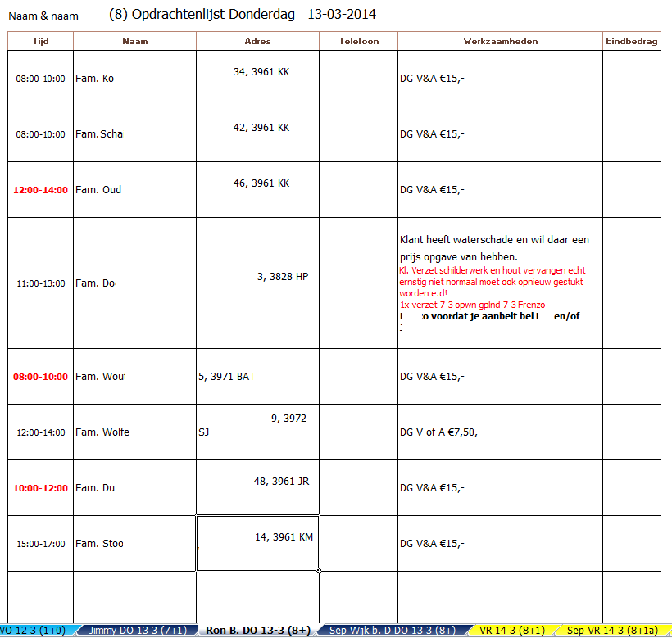Select Fam. Wolfe's 12:00-14:00 time cell
The image size is (672, 638).
[40, 432]
